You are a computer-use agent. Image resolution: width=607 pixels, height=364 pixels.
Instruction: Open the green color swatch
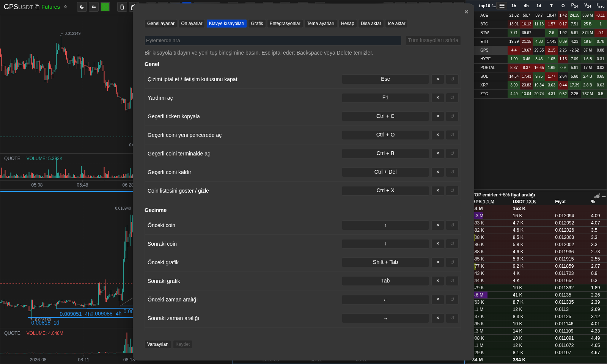click(x=105, y=7)
